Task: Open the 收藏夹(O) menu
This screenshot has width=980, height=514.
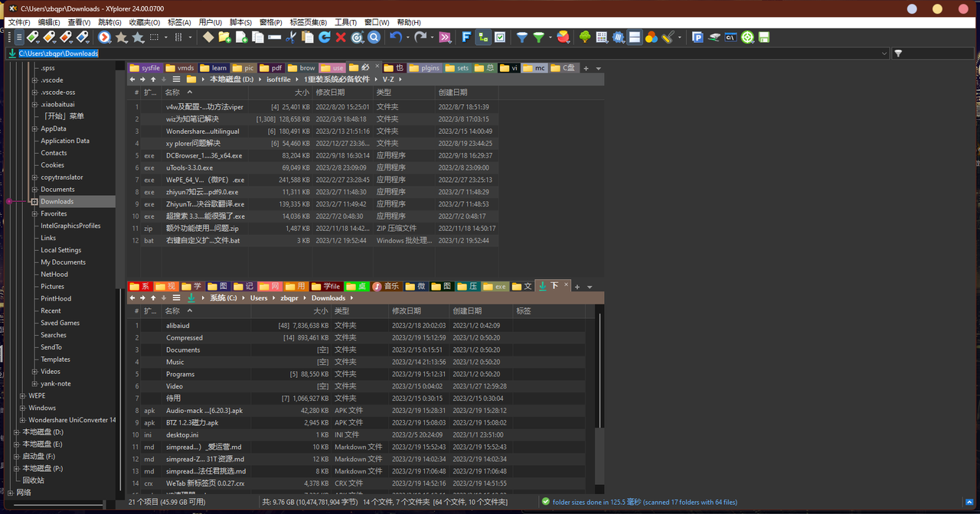Action: pos(145,22)
